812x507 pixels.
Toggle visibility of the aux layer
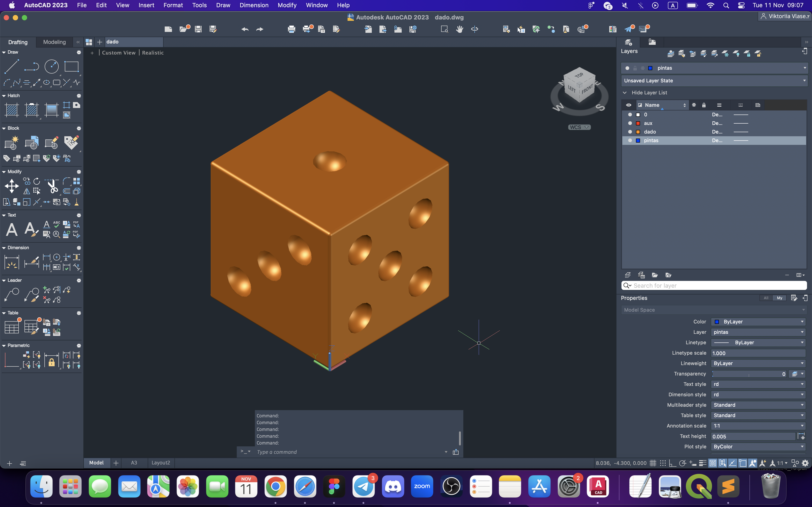click(x=630, y=123)
